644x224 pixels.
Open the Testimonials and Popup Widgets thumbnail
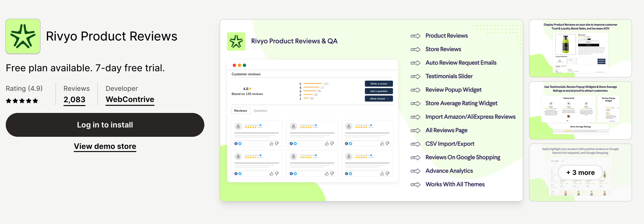tap(580, 111)
